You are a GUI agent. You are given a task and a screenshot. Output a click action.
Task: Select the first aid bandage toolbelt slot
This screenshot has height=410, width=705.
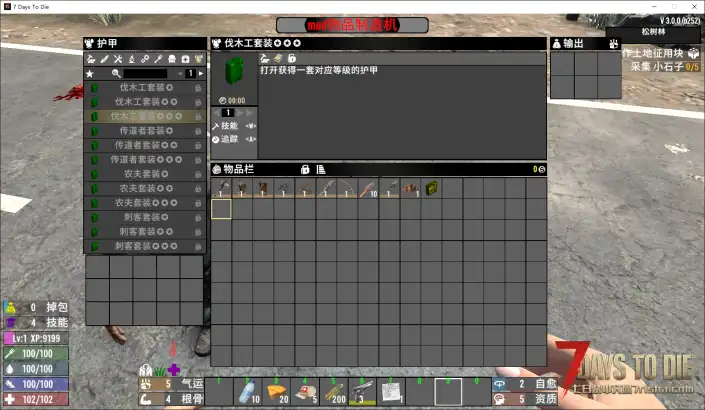(x=306, y=392)
